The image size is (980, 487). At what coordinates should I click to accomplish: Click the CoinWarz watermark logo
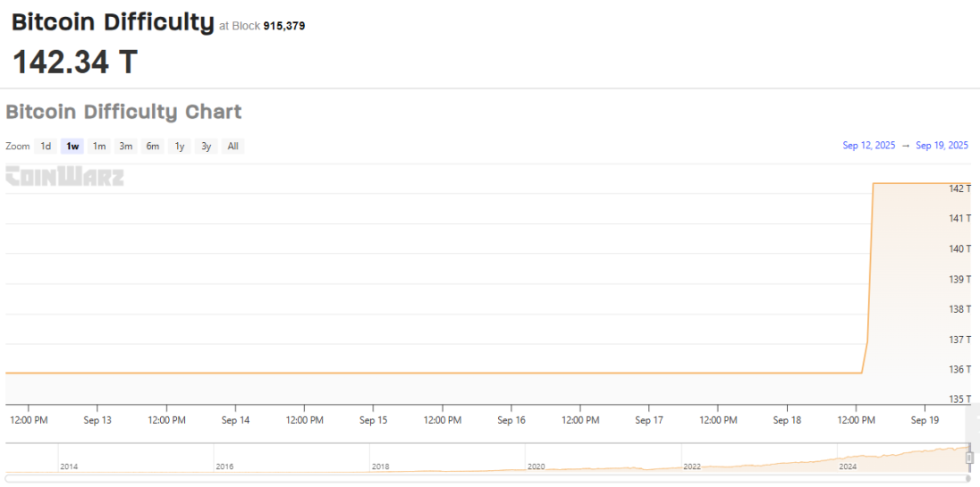(64, 177)
